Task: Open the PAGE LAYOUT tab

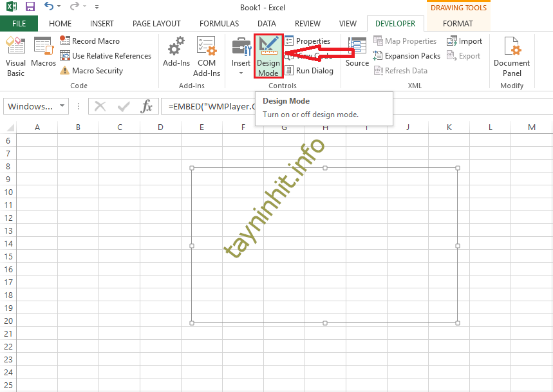Action: tap(156, 24)
